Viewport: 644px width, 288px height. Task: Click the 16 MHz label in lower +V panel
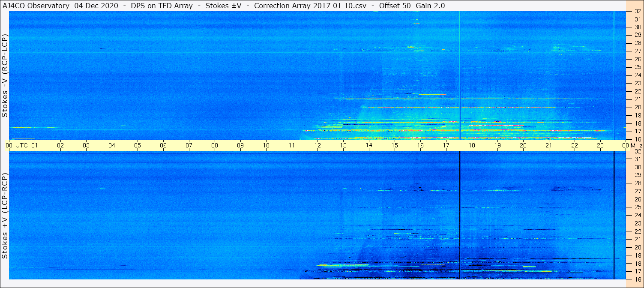coord(637,279)
